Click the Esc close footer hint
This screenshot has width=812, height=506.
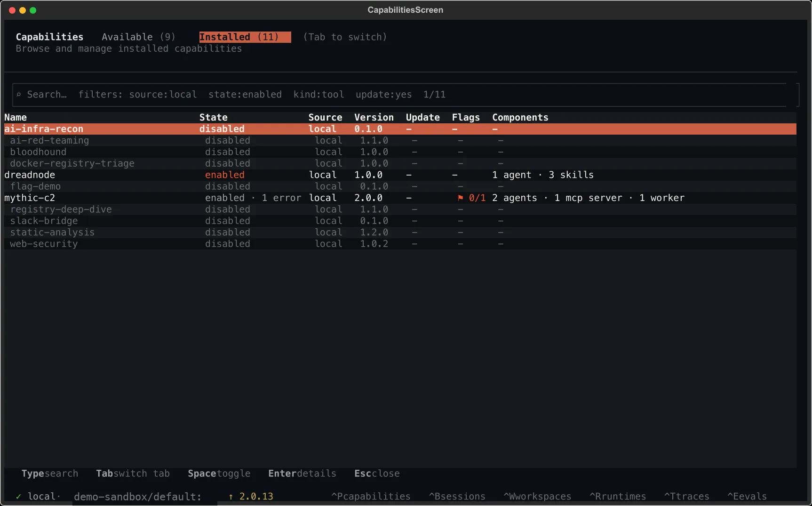377,474
